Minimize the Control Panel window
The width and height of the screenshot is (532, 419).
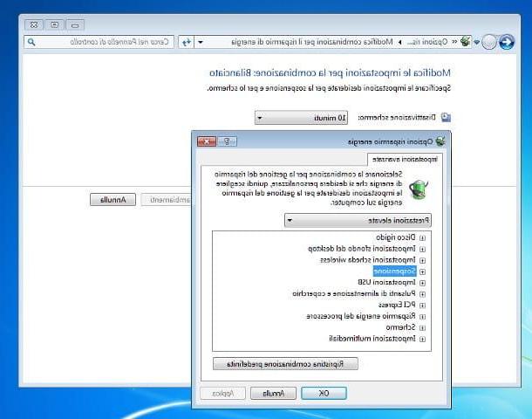[x=75, y=24]
